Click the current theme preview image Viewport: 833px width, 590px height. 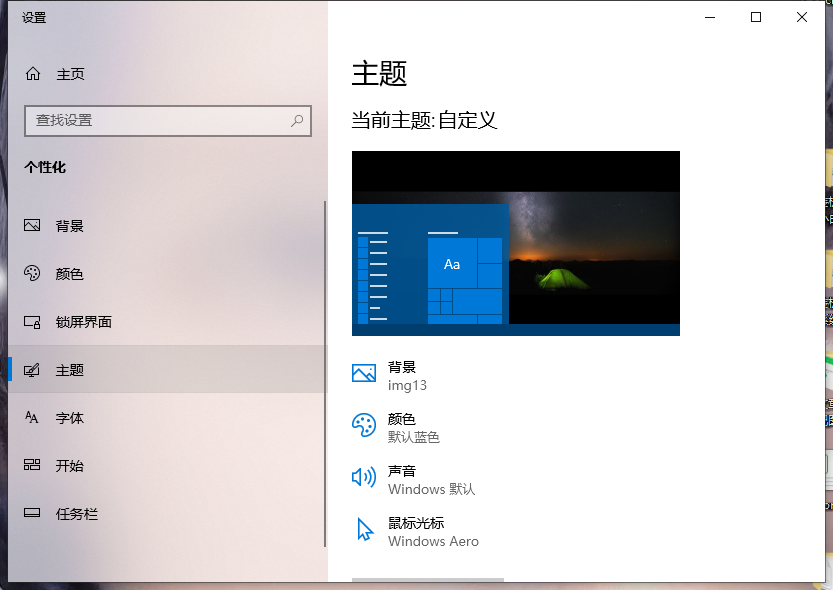point(515,243)
